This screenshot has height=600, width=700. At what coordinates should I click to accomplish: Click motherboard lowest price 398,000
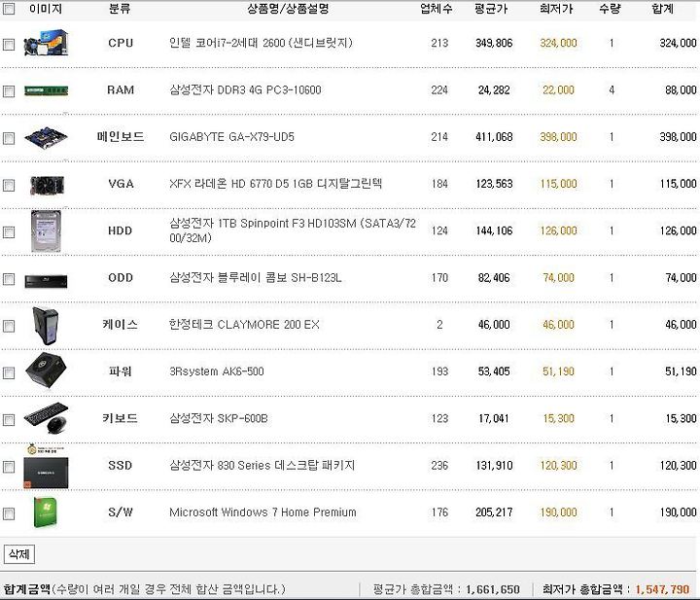point(558,137)
